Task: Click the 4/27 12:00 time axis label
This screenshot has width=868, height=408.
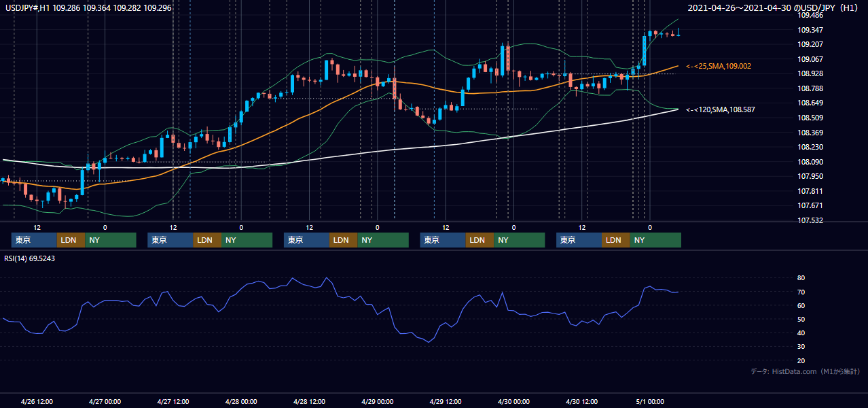Action: click(x=173, y=401)
